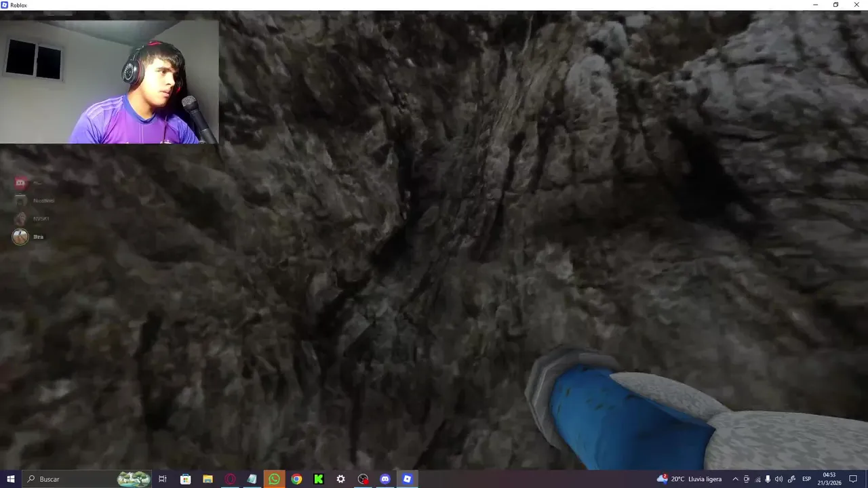Open the green Kick app icon
Viewport: 868px width, 488px height.
tap(318, 479)
